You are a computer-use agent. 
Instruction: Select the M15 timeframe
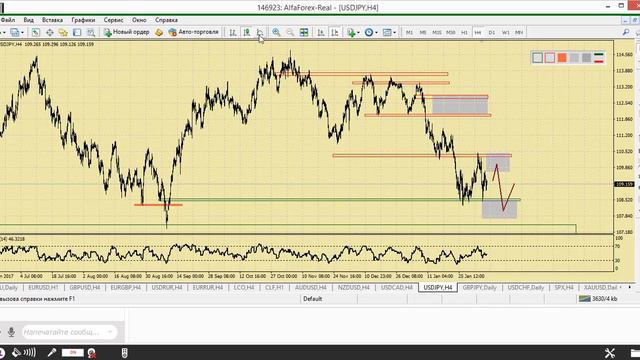pos(437,32)
